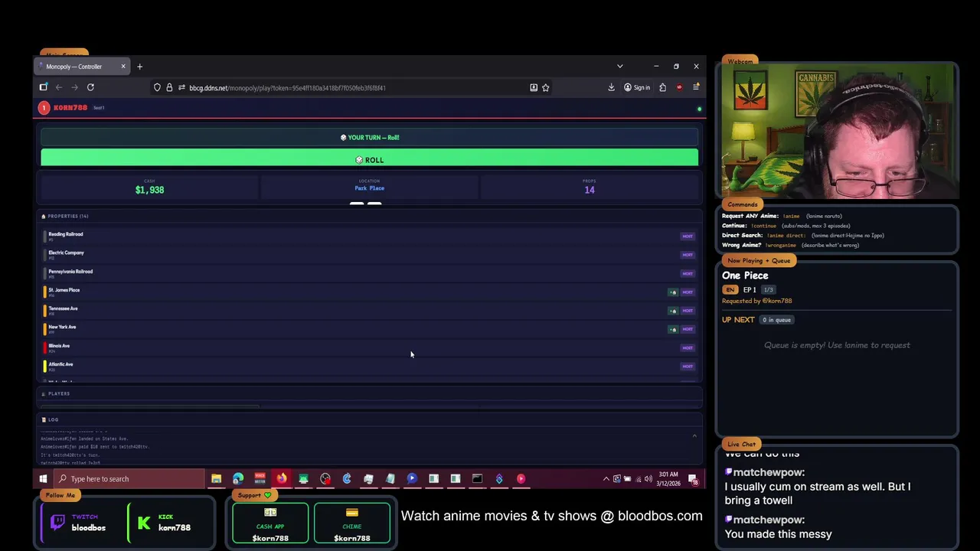The height and width of the screenshot is (551, 980).
Task: Click the save page icon in address bar
Action: (x=534, y=87)
